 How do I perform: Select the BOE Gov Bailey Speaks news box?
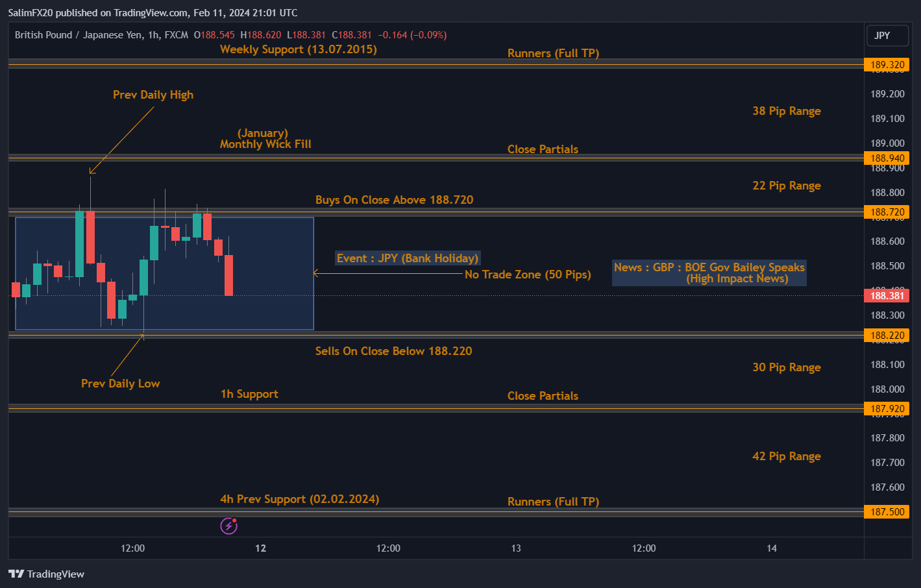(709, 273)
